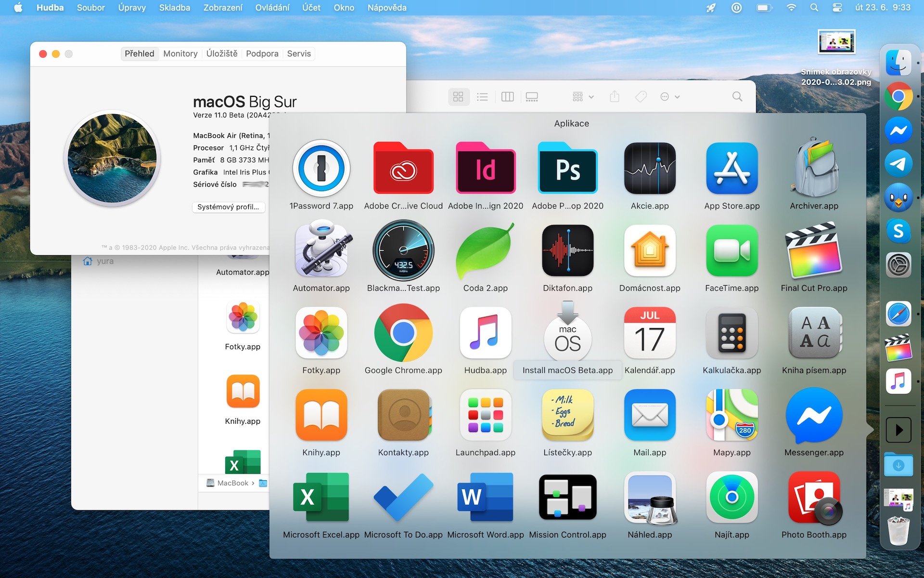Launch Photo Booth.app
The image size is (924, 578).
pyautogui.click(x=814, y=498)
